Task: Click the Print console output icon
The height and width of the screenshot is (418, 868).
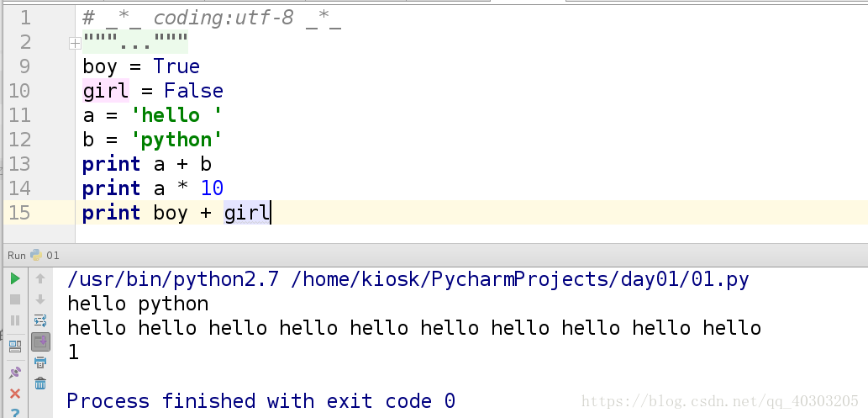Action: click(39, 362)
